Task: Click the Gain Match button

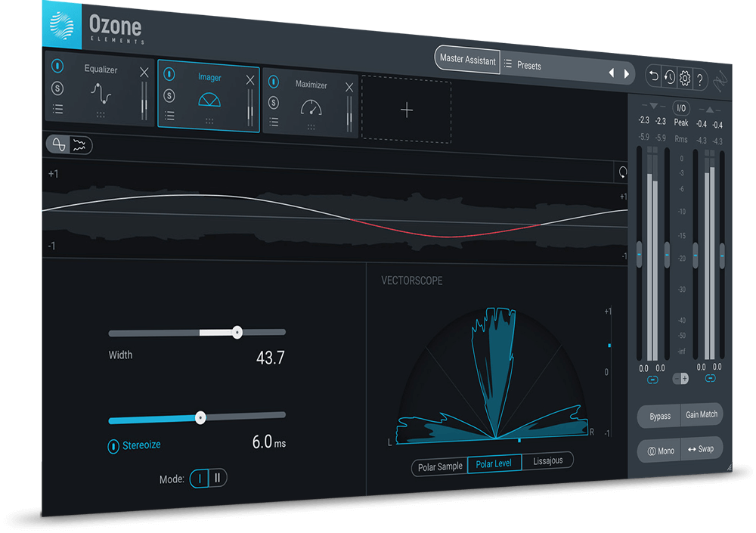Action: click(x=702, y=414)
